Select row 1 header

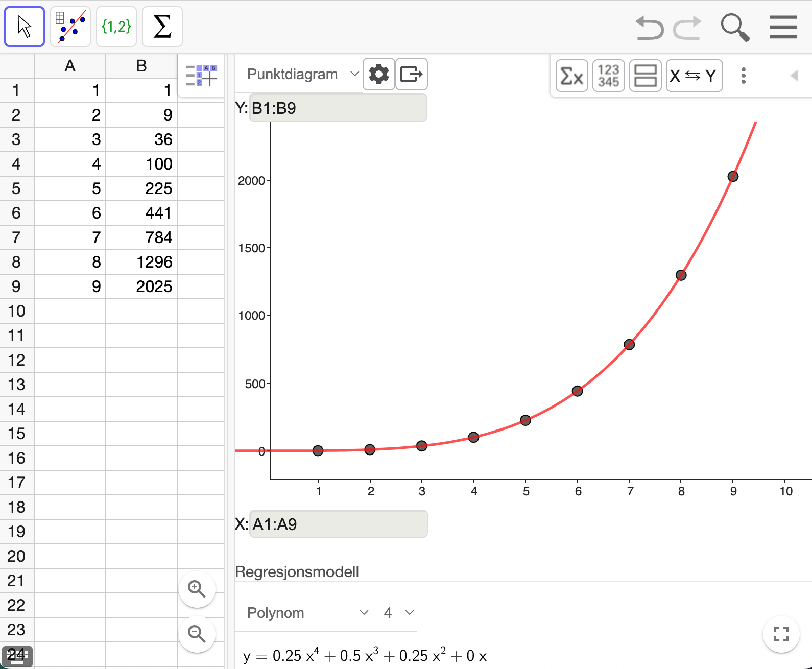17,90
